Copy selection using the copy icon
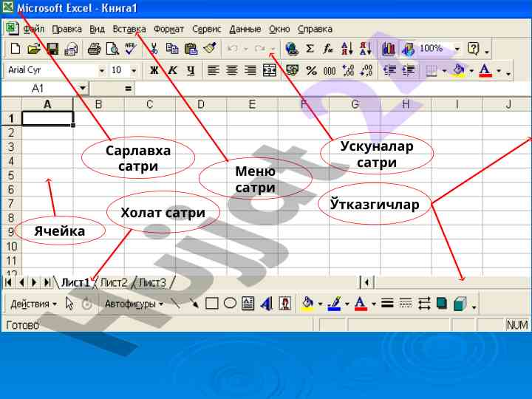This screenshot has width=532, height=399. tap(172, 49)
